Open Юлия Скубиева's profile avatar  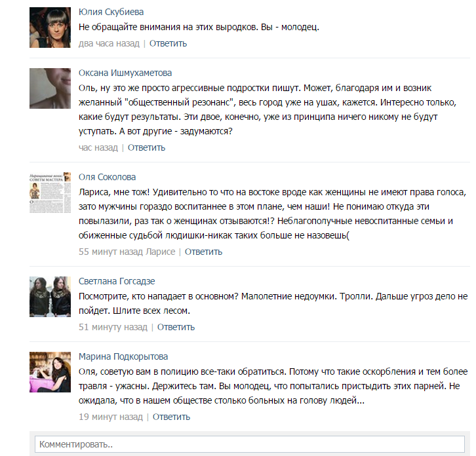coord(50,28)
